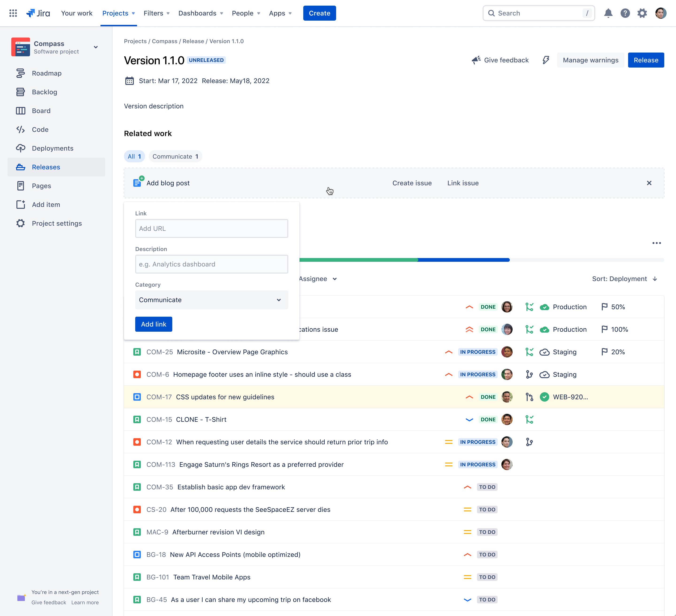Open the Jira app switcher grid

point(13,13)
